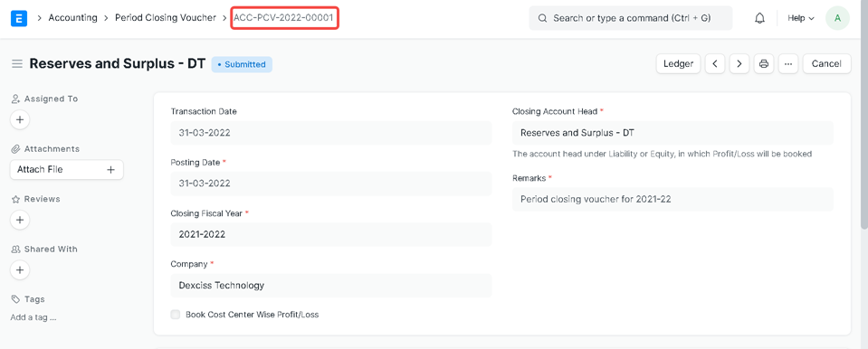Open the user avatar menu A

click(x=837, y=18)
